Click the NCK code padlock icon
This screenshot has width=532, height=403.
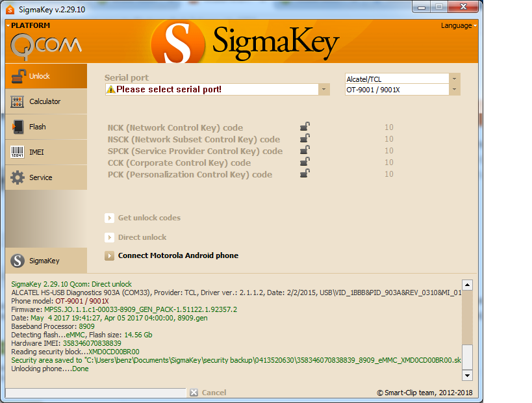point(305,127)
